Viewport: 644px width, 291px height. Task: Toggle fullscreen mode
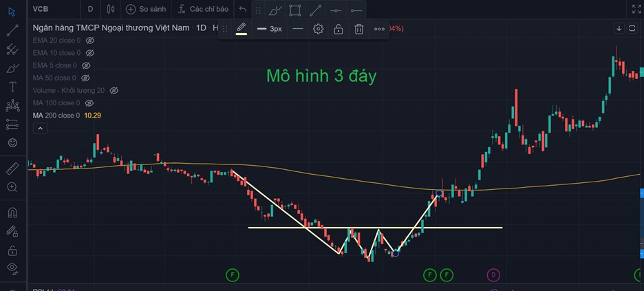[x=636, y=9]
